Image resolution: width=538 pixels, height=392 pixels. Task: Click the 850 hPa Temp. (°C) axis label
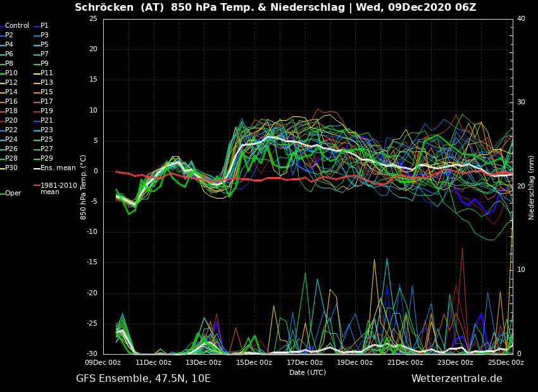tap(84, 187)
